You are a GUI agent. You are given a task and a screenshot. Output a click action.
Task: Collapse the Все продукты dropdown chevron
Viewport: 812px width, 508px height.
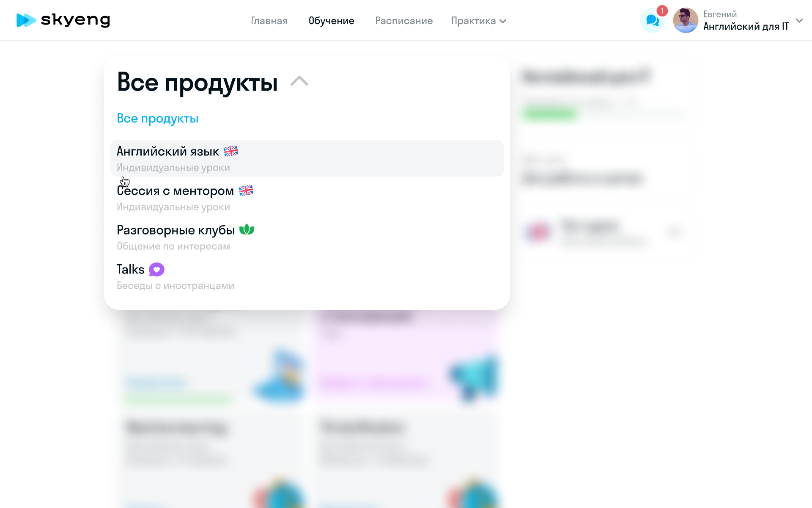pyautogui.click(x=300, y=82)
